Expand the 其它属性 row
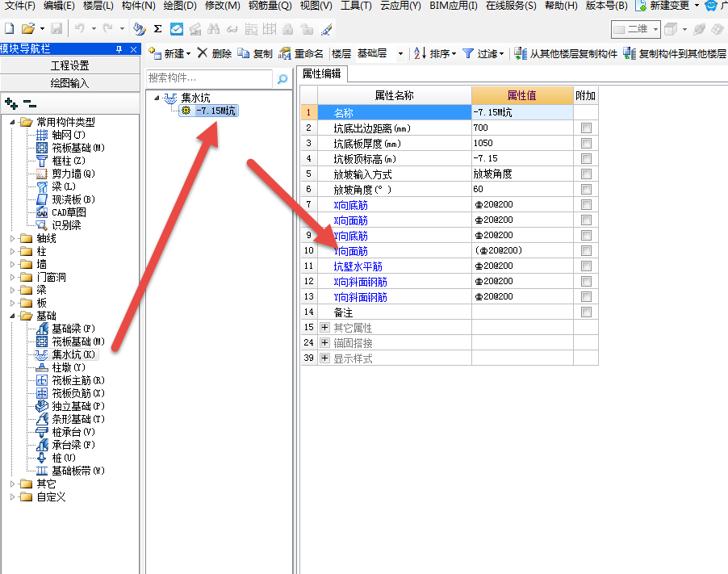 tap(324, 328)
